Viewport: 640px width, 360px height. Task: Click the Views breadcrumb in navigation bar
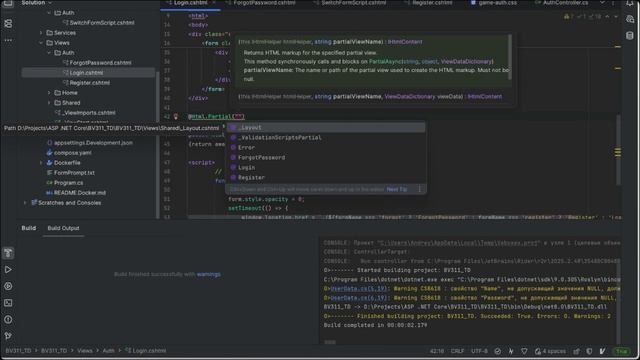coord(84,351)
